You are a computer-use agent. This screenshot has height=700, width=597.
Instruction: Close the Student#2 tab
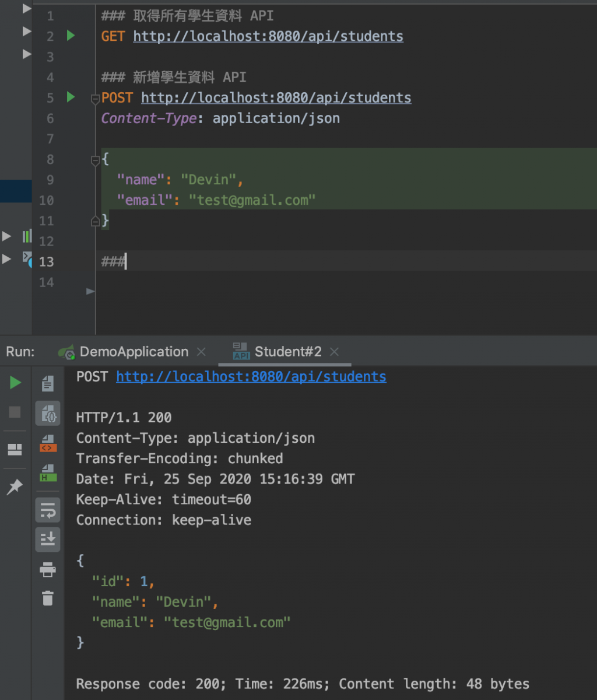coord(334,352)
